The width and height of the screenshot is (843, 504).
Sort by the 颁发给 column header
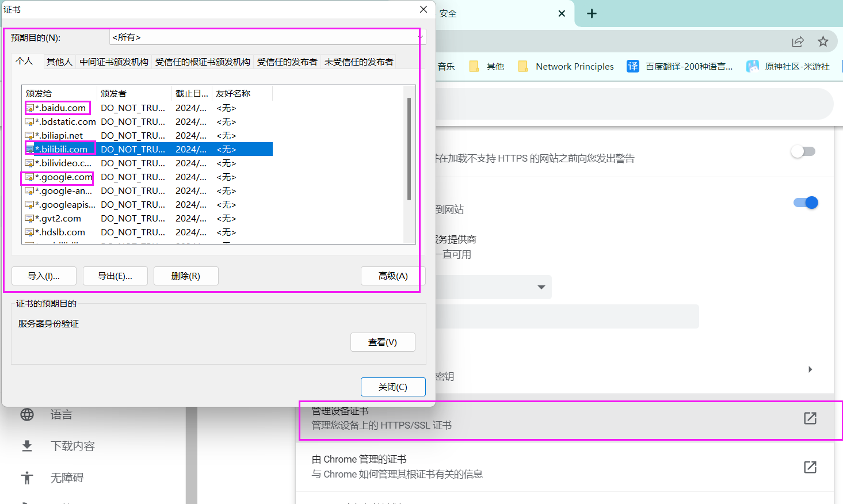[59, 93]
